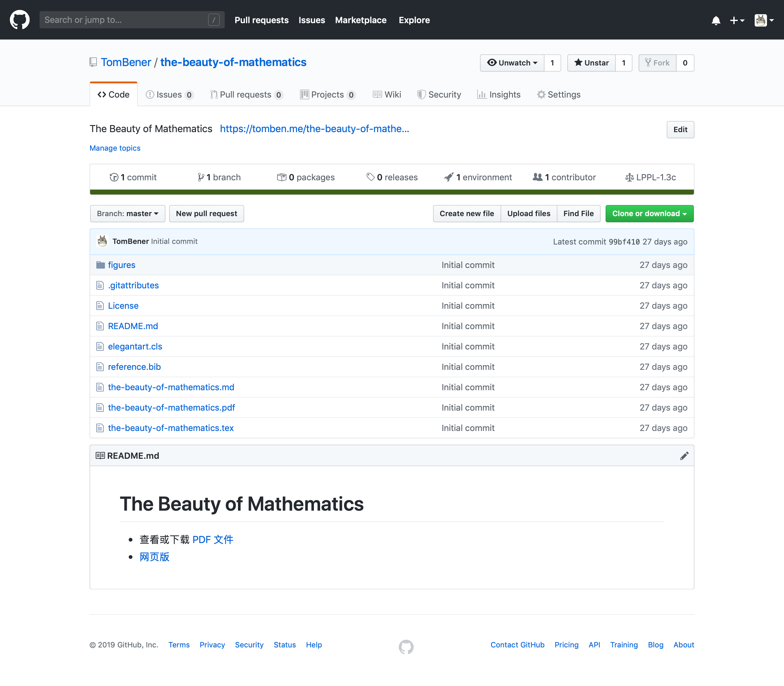This screenshot has height=686, width=784.
Task: Toggle Unwatch on the repository
Action: [x=512, y=63]
